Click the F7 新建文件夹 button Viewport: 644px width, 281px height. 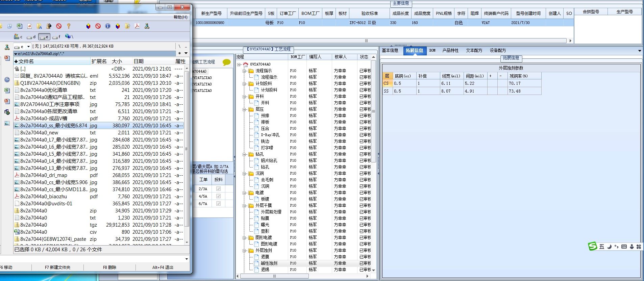(57, 267)
